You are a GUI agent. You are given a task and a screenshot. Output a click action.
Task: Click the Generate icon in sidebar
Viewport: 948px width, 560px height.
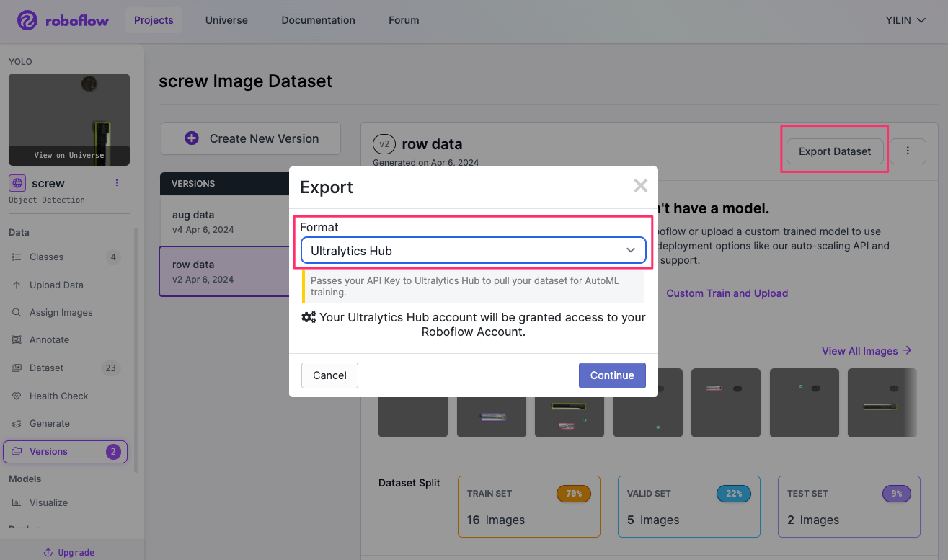point(17,424)
